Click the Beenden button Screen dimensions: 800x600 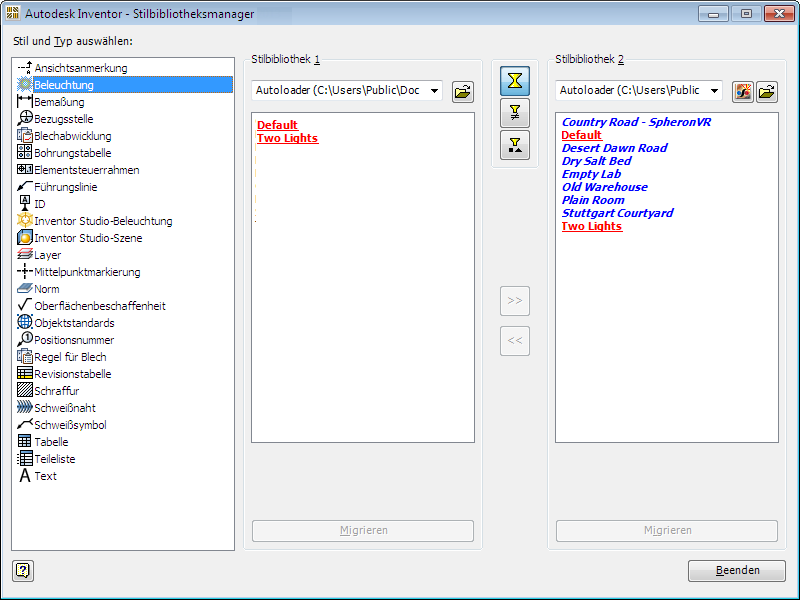(x=737, y=570)
